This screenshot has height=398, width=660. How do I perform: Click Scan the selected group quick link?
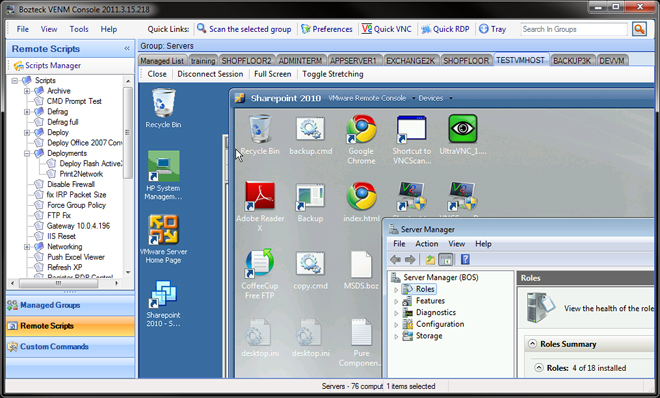pos(244,29)
